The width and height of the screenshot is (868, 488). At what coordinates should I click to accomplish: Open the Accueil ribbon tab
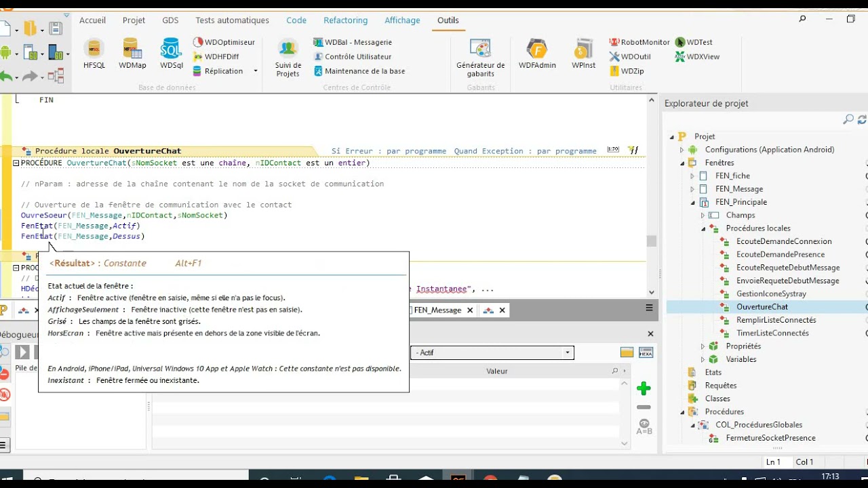[92, 20]
